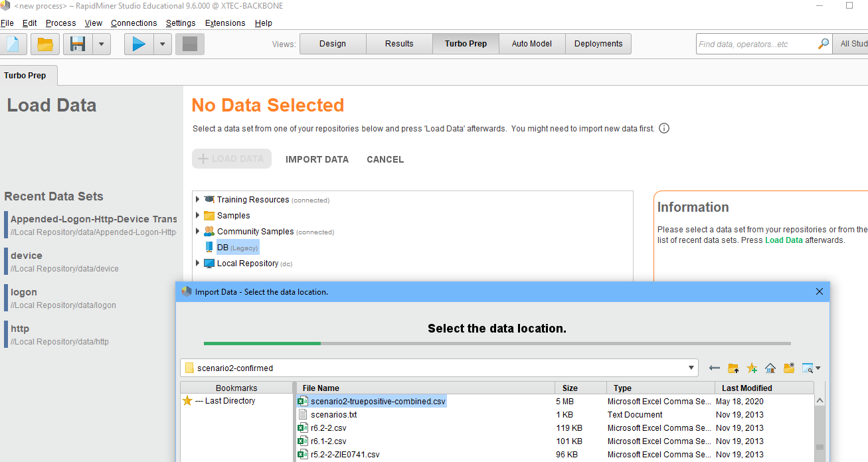This screenshot has width=868, height=462.
Task: Open a process with the folder icon
Action: tap(44, 44)
